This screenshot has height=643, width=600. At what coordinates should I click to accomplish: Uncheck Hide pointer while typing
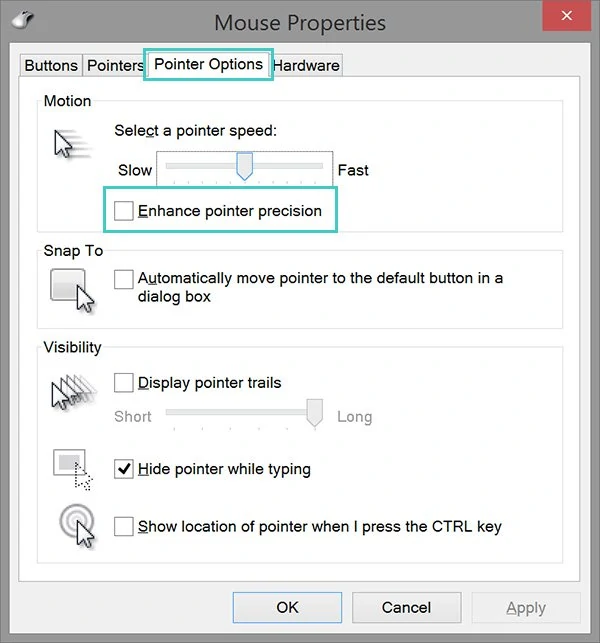(123, 469)
